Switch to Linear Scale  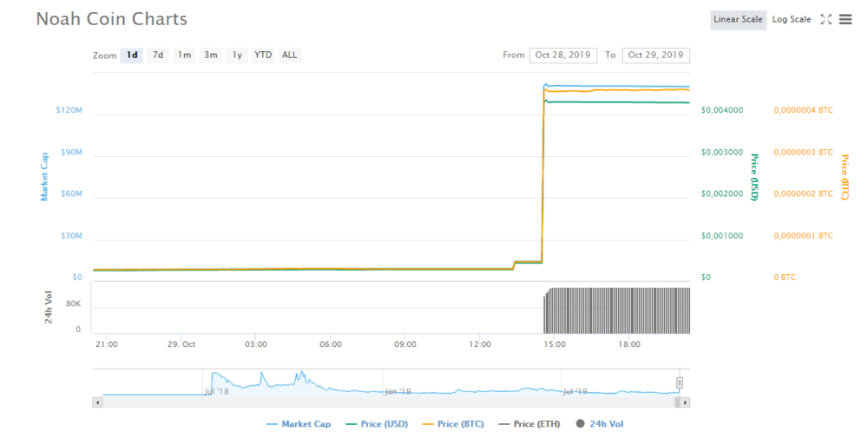739,19
